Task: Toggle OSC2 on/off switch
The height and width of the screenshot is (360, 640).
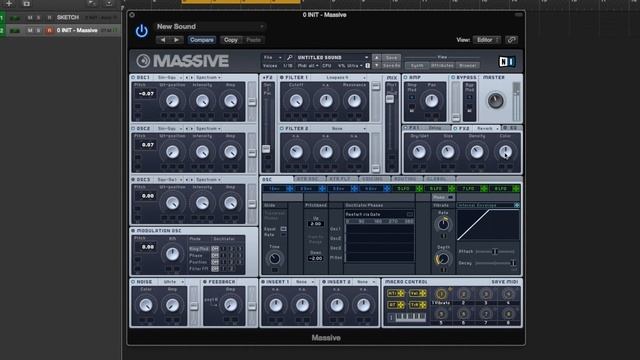Action: tap(133, 128)
